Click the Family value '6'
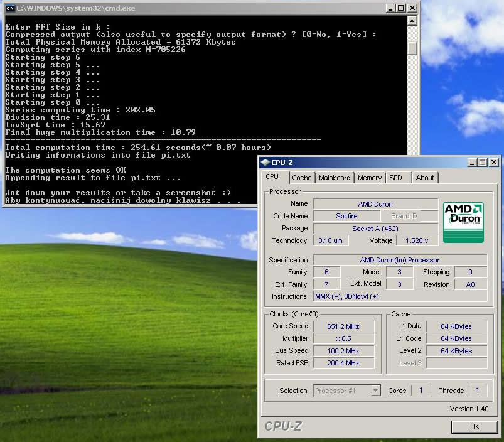The width and height of the screenshot is (504, 442). [x=326, y=272]
